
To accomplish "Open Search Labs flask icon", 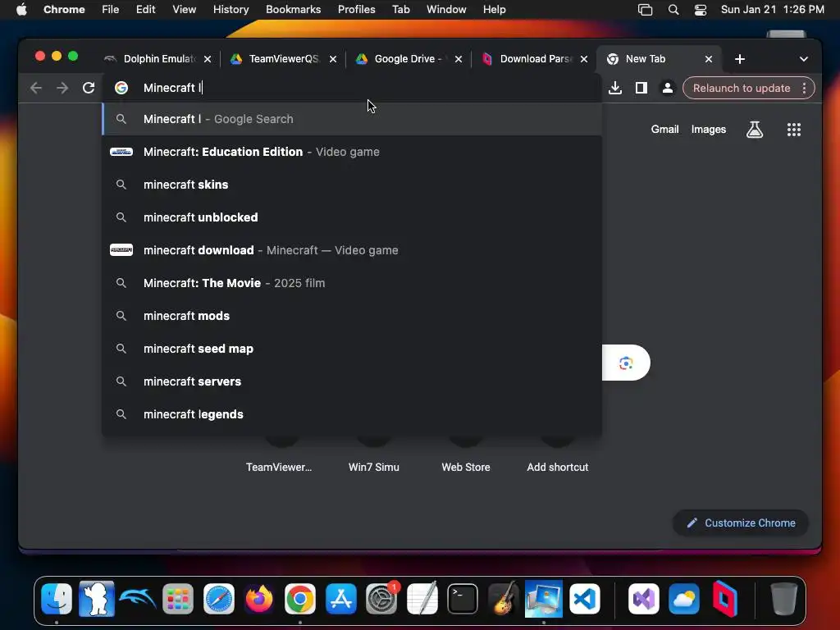I will (x=755, y=129).
